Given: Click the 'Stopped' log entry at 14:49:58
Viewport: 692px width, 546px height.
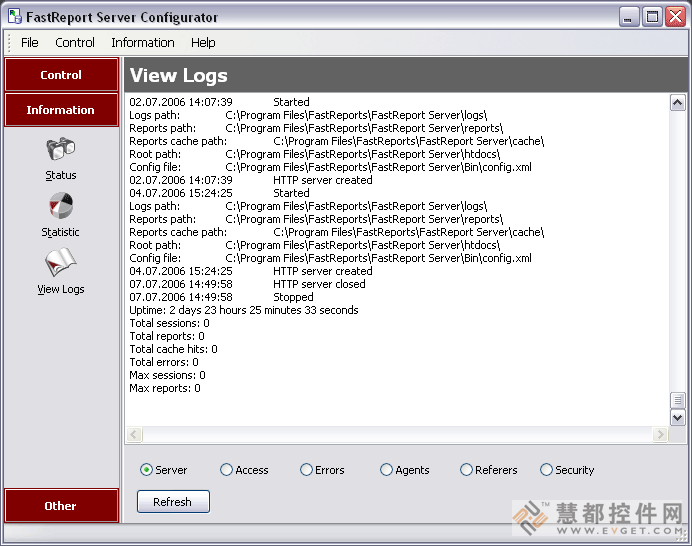Looking at the screenshot, I should click(221, 297).
